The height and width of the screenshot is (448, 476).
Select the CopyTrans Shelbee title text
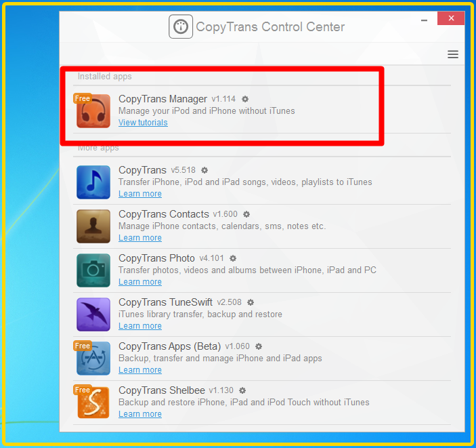(162, 390)
